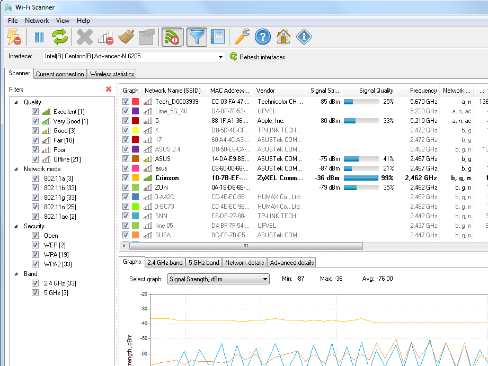Toggle the 2.4 GHz band filter checkbox
This screenshot has width=488, height=366.
pyautogui.click(x=36, y=283)
